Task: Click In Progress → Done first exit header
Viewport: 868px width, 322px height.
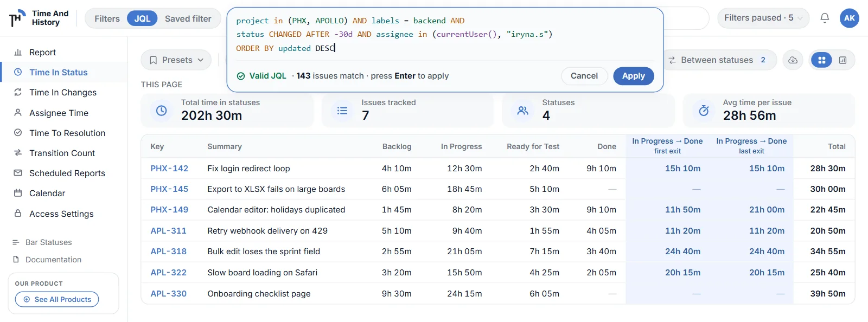Action: pyautogui.click(x=667, y=146)
